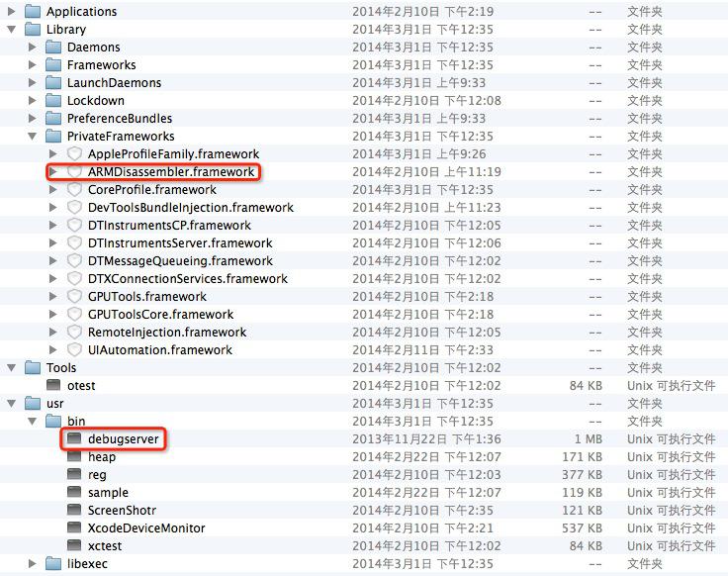Click the AppleProfileFamily.framework bundle icon
This screenshot has height=576, width=728.
74,153
